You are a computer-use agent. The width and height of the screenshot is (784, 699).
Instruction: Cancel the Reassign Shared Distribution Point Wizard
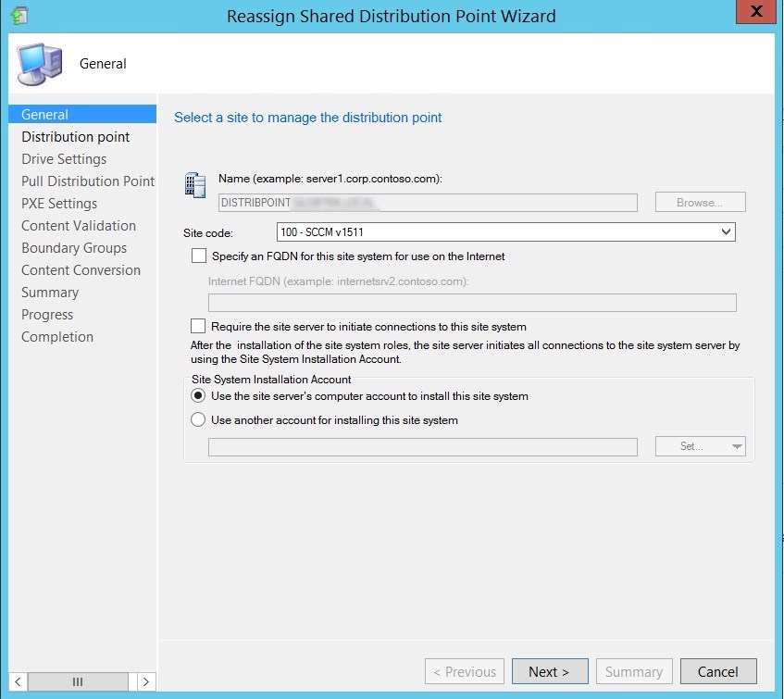(x=718, y=671)
